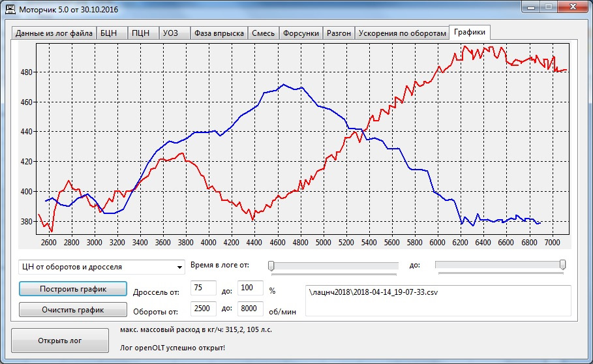Close the Моторчик window
Viewport: 593px width, 364px height.
pyautogui.click(x=573, y=7)
